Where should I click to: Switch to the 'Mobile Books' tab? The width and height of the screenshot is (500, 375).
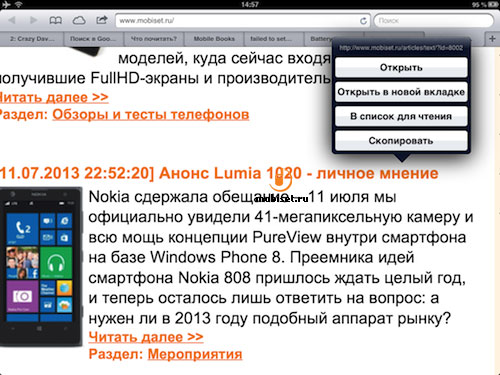pos(214,39)
